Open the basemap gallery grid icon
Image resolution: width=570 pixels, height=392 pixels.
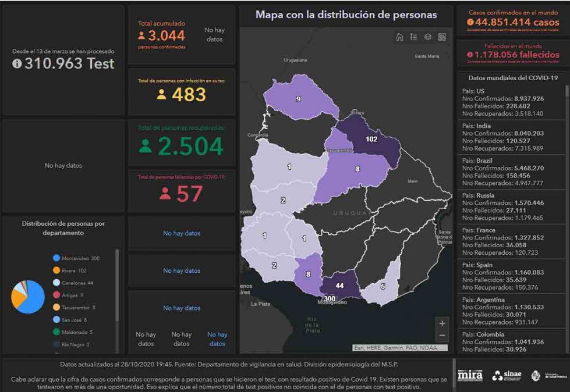point(442,37)
